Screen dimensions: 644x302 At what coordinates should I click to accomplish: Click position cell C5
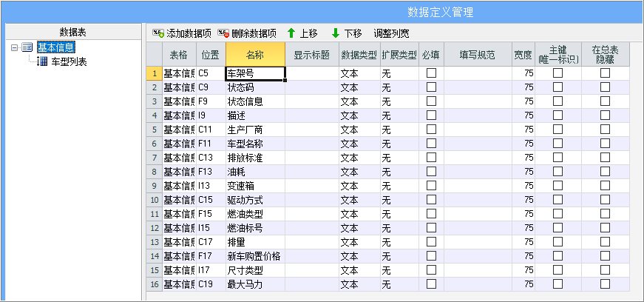tap(211, 73)
